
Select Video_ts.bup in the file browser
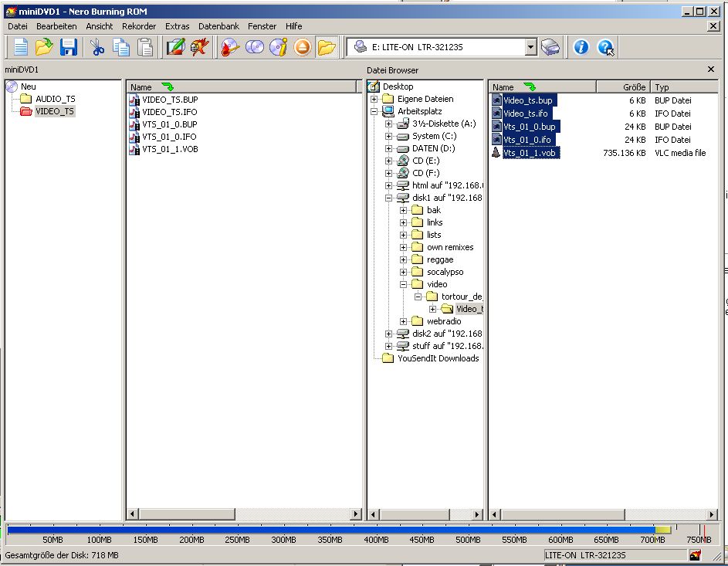(x=528, y=100)
